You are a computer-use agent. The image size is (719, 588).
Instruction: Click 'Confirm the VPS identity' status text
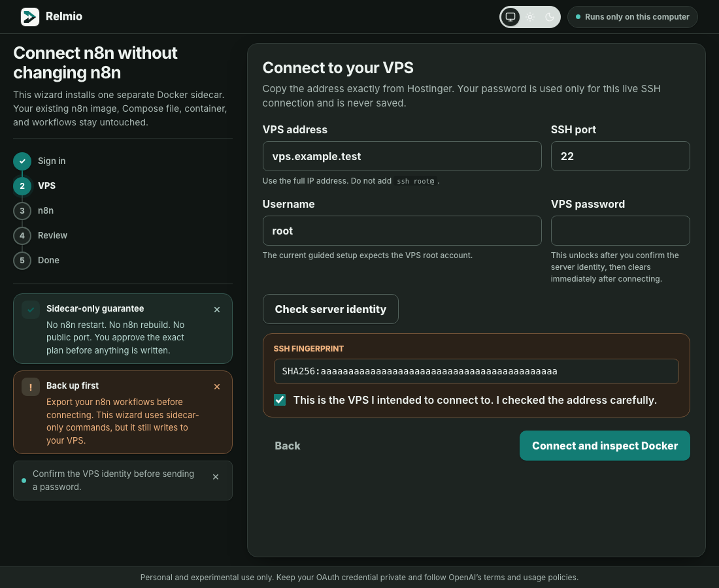coord(113,480)
